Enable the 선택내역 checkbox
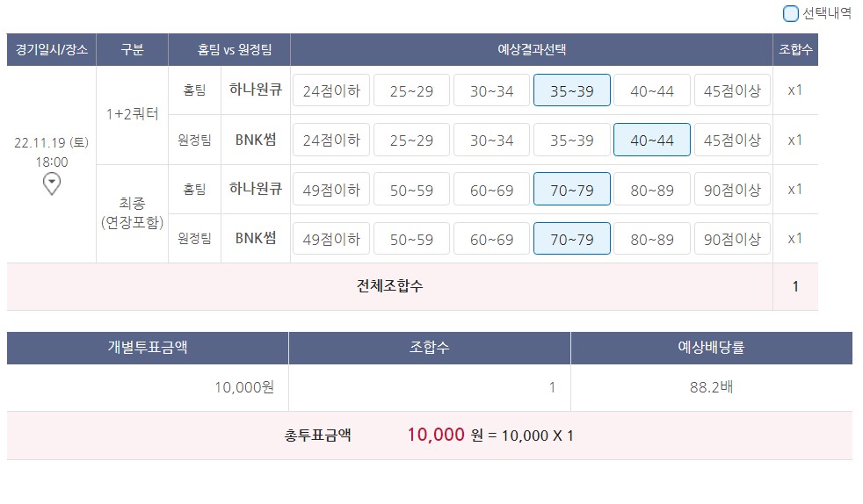 point(791,13)
